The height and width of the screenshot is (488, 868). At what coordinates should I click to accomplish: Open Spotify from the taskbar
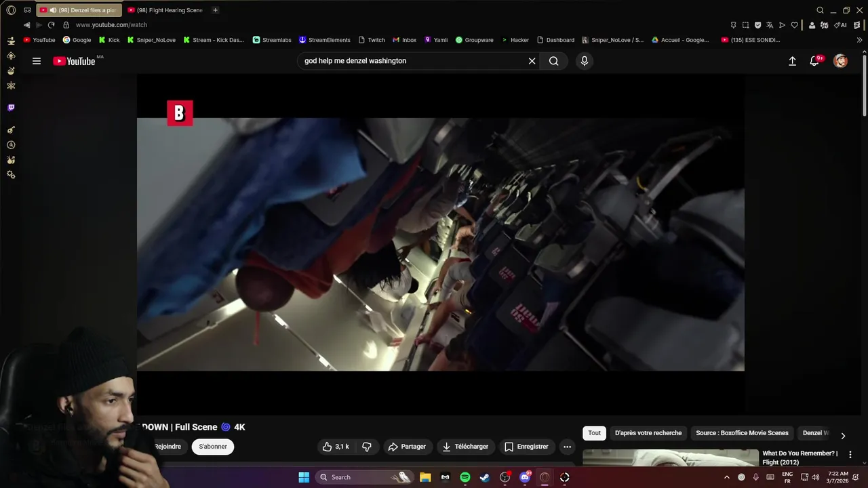(x=465, y=477)
